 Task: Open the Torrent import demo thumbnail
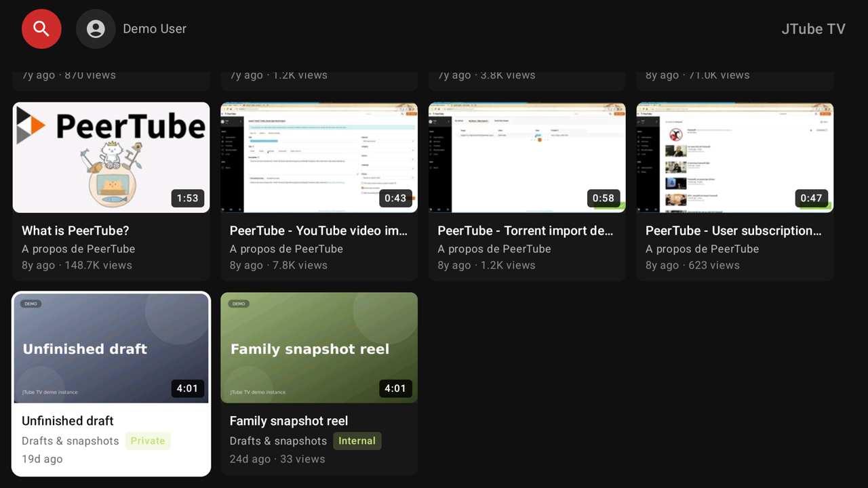(527, 157)
